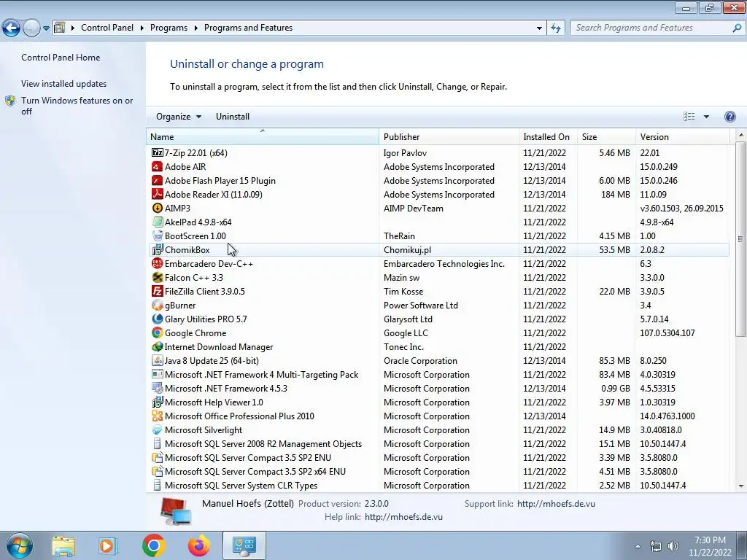Viewport: 747px width, 560px height.
Task: Expand the arrow after Control Panel breadcrumb
Action: click(142, 28)
